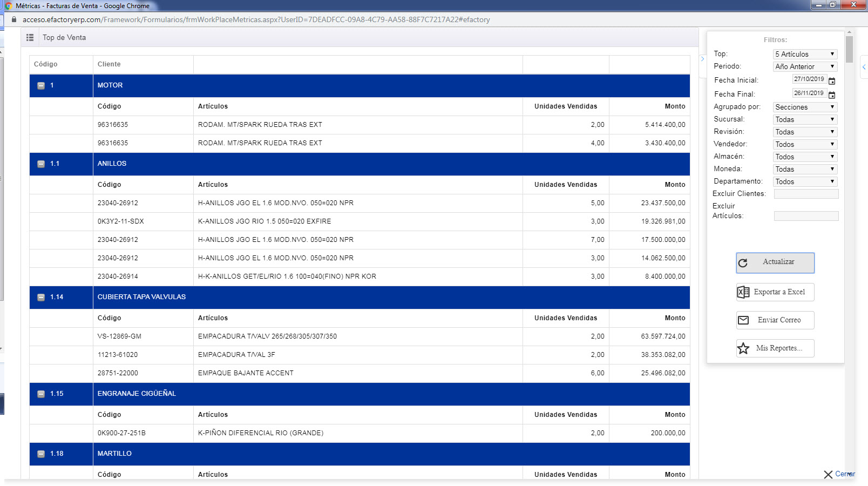Open the Moneda dropdown

pyautogui.click(x=805, y=169)
